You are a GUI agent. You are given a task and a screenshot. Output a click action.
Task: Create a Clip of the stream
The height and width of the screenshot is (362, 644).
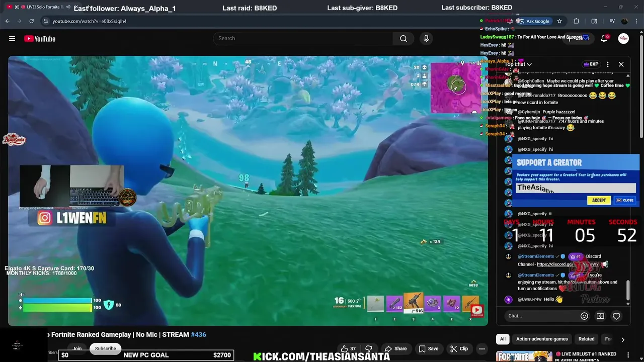click(459, 348)
